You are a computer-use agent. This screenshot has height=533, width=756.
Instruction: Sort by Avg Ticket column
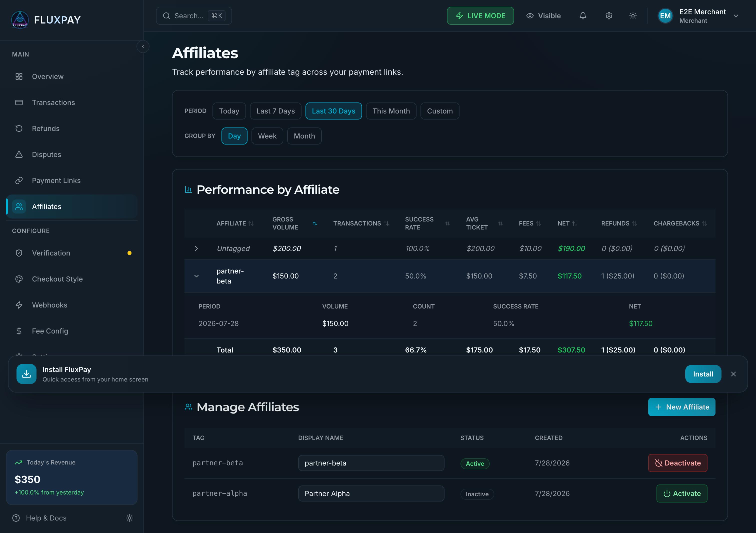pyautogui.click(x=484, y=223)
